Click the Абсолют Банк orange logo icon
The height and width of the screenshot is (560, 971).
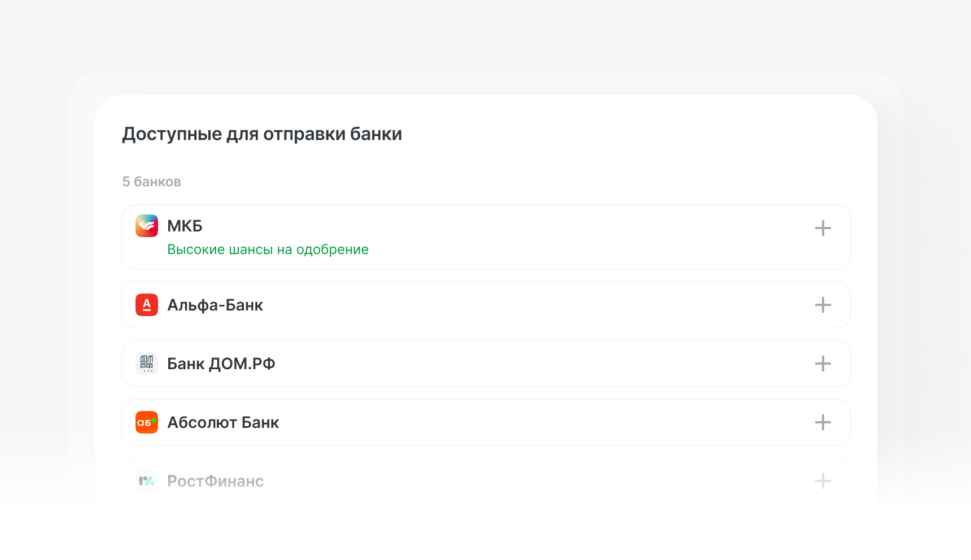point(147,422)
